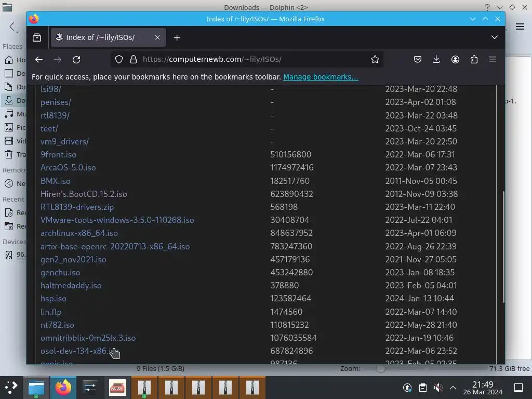Download Hiren's.BootCD.15.2.iso

[84, 194]
